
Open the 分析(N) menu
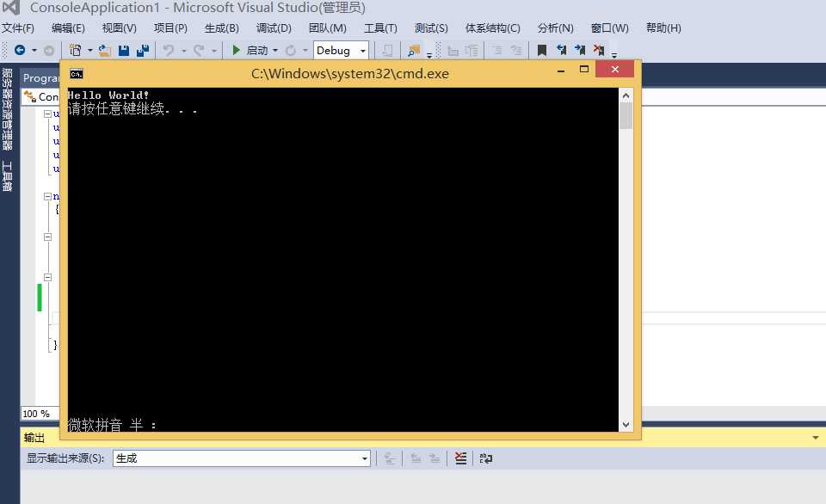pyautogui.click(x=555, y=28)
